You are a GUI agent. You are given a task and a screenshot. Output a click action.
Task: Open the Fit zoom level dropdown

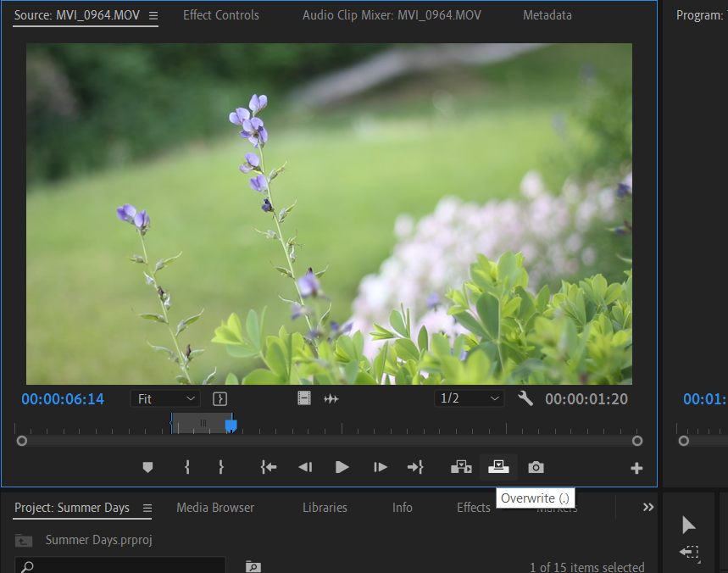[165, 398]
